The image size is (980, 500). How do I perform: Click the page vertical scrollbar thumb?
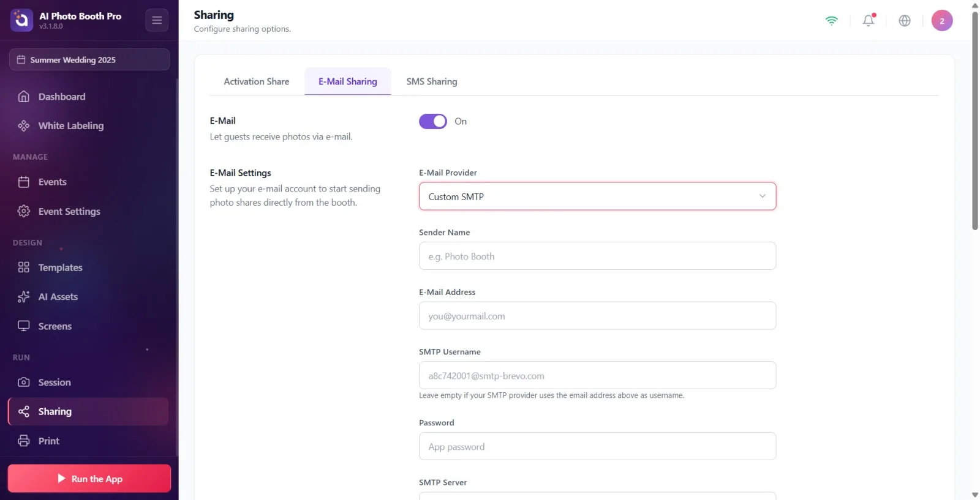[975, 121]
